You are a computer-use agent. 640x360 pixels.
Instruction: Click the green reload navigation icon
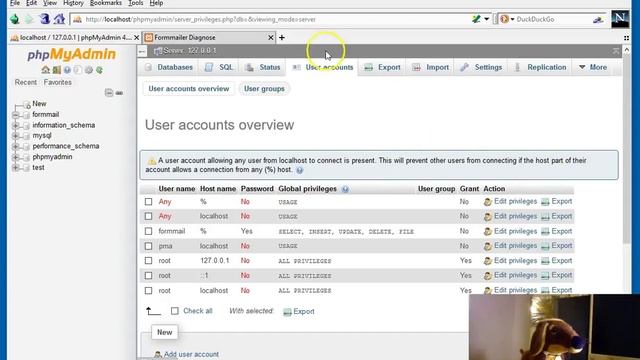click(x=99, y=70)
